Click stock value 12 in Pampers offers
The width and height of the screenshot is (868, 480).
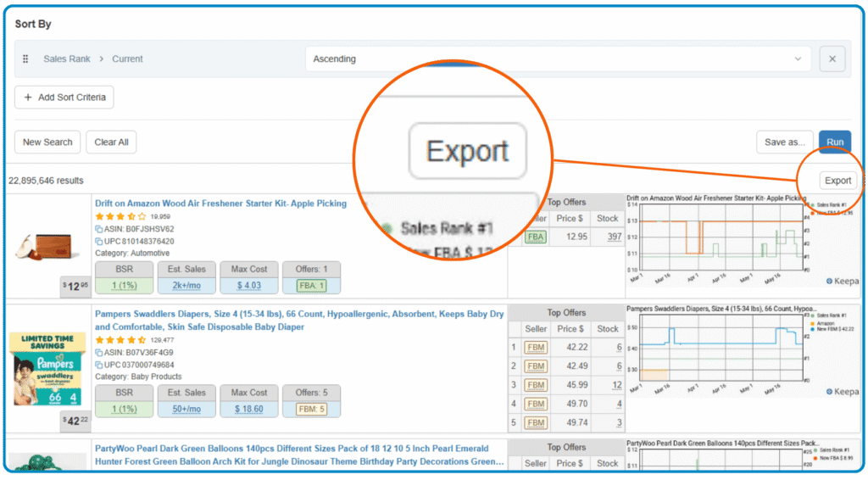click(617, 385)
